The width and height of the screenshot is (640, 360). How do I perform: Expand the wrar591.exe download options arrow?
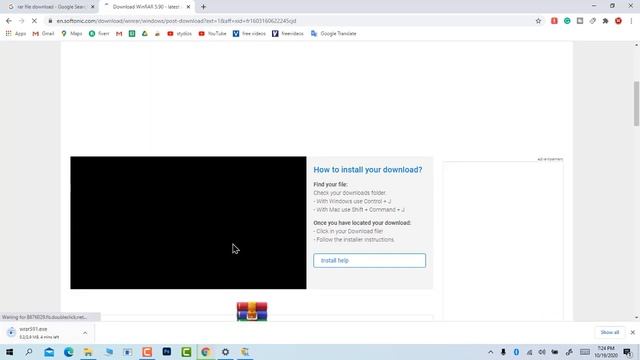(85, 333)
